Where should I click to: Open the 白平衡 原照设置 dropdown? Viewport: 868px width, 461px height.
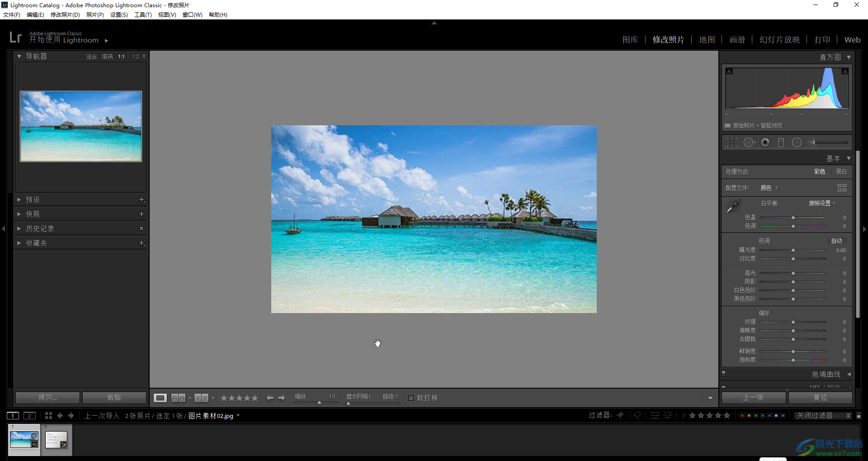point(822,203)
